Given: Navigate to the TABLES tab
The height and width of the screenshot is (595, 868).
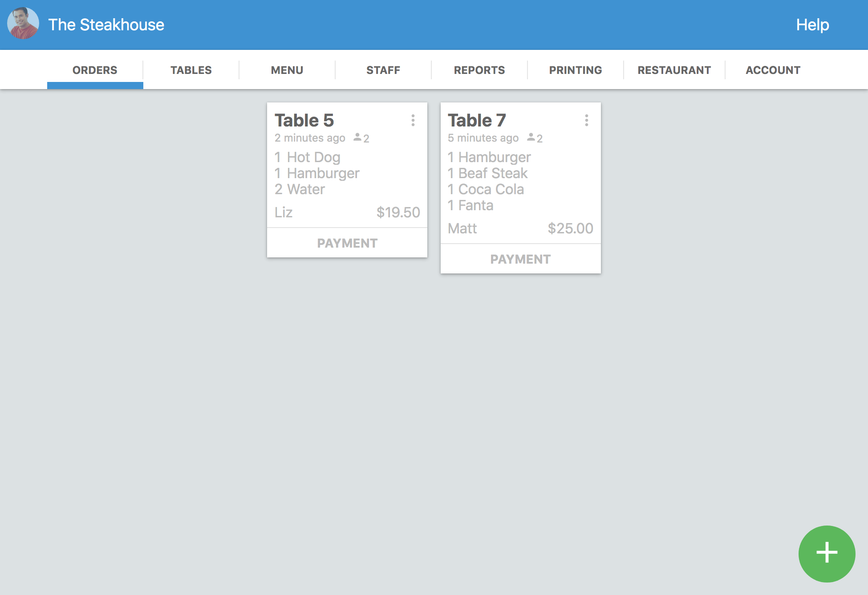Looking at the screenshot, I should (191, 70).
